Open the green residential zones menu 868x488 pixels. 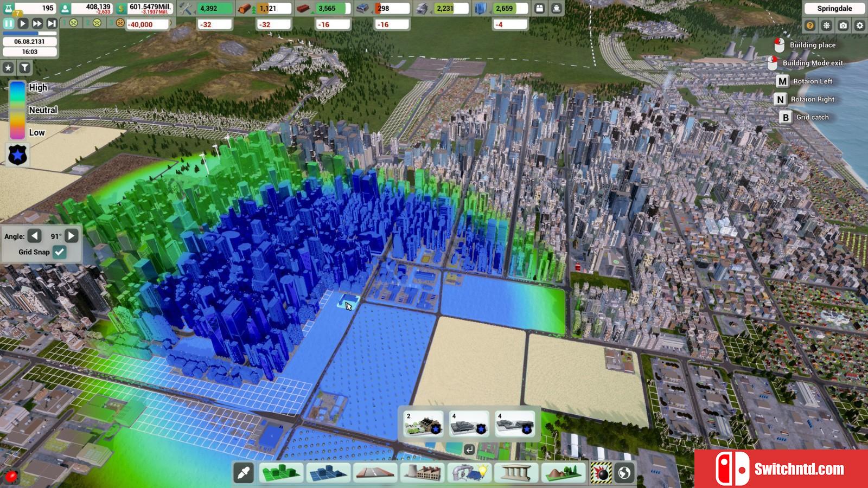point(281,473)
